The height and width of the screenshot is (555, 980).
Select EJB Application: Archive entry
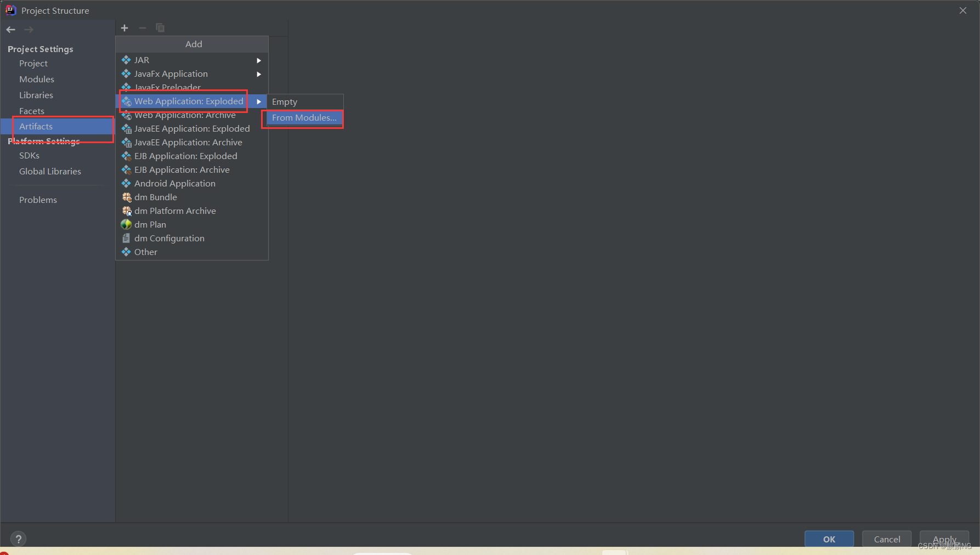click(x=192, y=169)
